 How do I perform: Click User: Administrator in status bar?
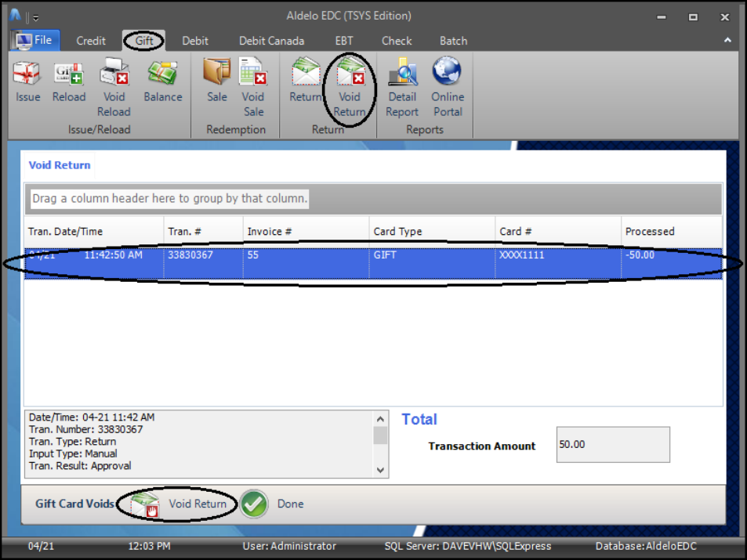289,546
